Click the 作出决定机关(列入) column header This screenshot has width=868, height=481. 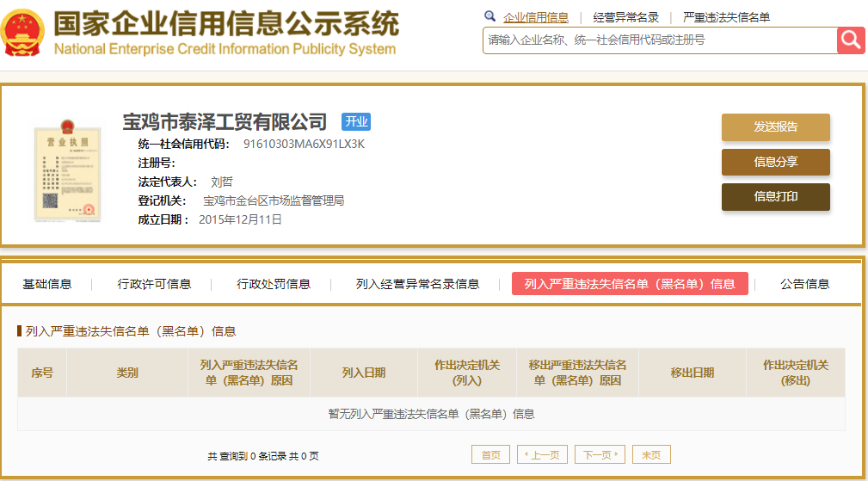click(467, 373)
